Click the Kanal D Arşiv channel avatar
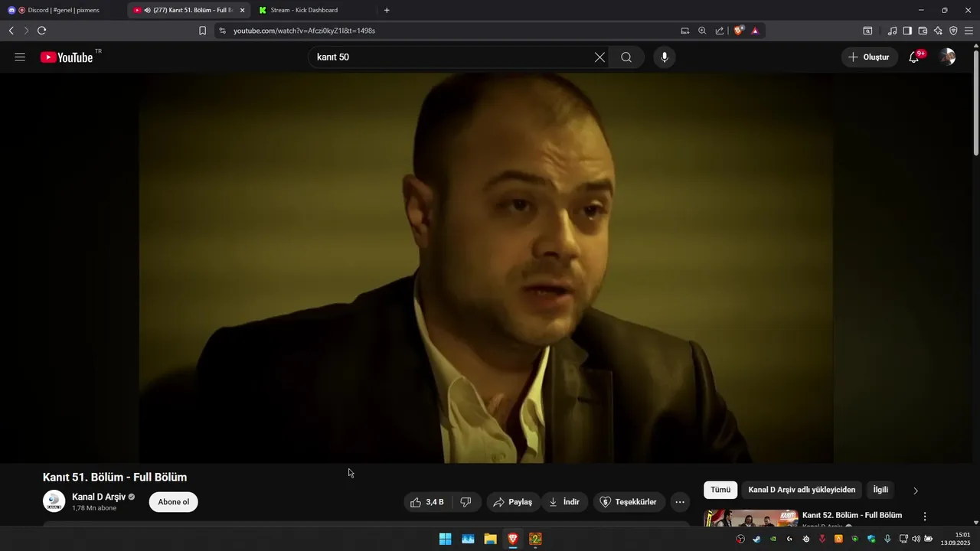The width and height of the screenshot is (980, 551). click(x=54, y=501)
